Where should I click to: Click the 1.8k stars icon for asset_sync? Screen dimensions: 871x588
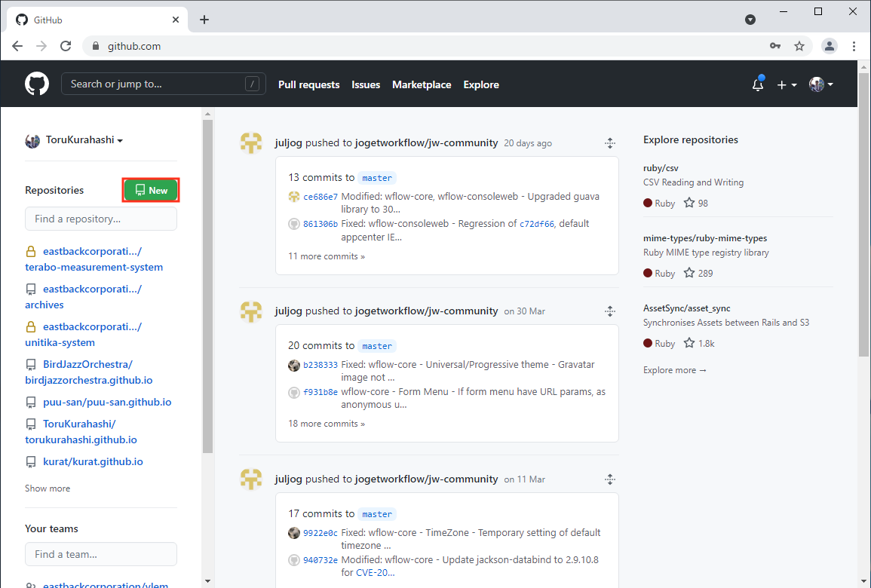click(x=689, y=342)
